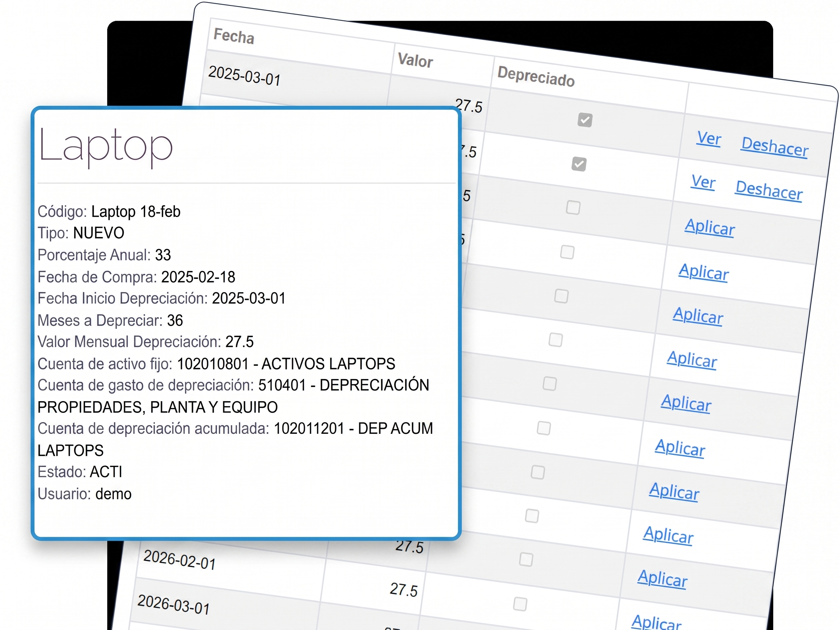Click Deshacer in the 2025-03-01 row
Viewport: 840px width, 630px height.
(x=775, y=147)
